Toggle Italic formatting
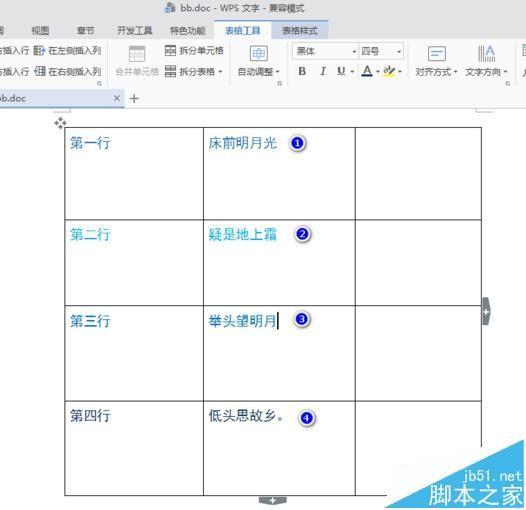The width and height of the screenshot is (526, 510). pos(323,71)
